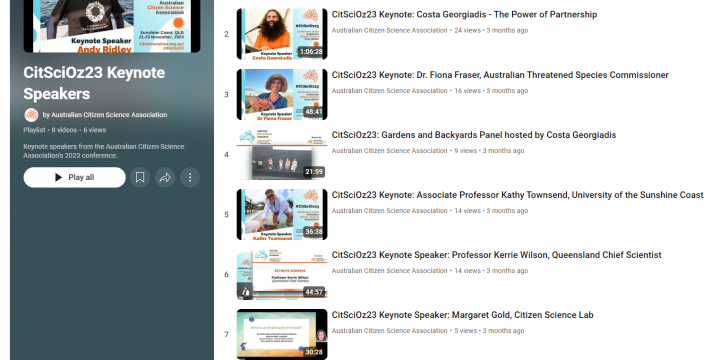Click the 36:38 duration badge

click(314, 231)
